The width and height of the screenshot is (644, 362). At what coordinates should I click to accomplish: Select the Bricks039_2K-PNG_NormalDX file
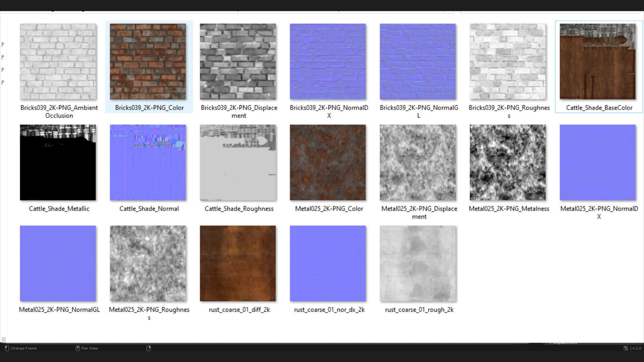(328, 62)
